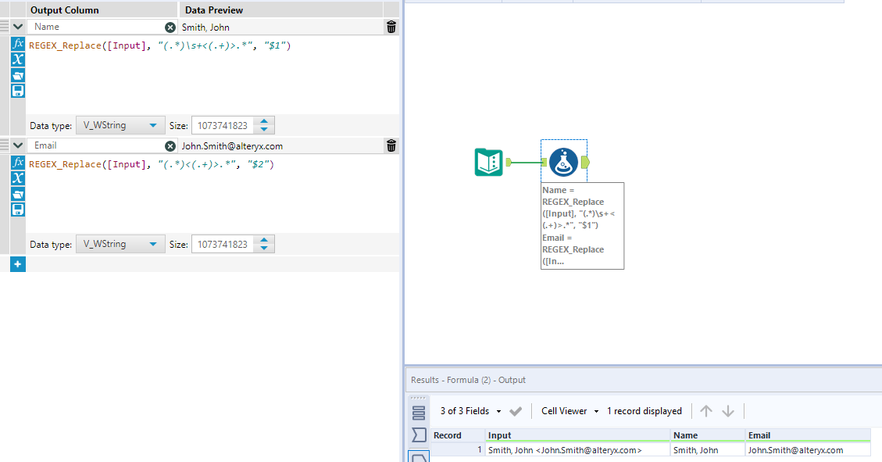Image resolution: width=882 pixels, height=462 pixels.
Task: Grab the Name expression reorder handle
Action: [x=4, y=26]
